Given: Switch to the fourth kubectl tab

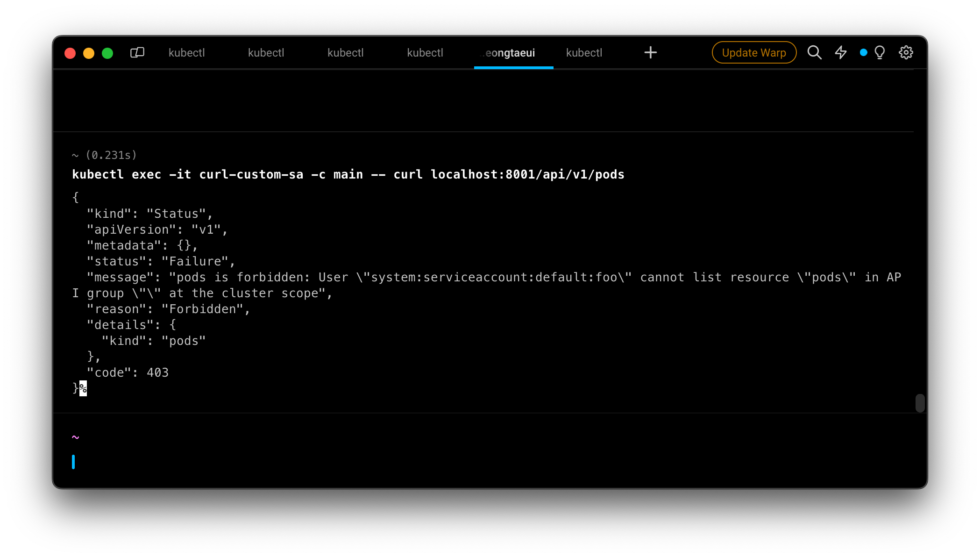Looking at the screenshot, I should tap(425, 53).
